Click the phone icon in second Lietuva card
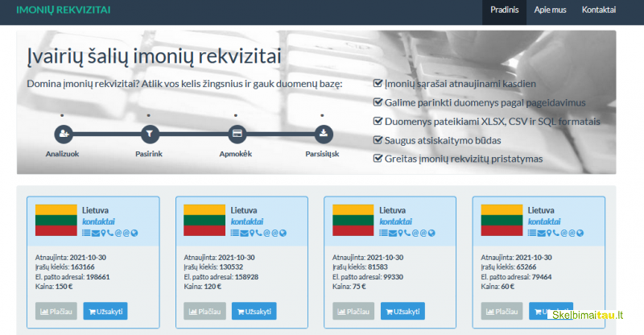 point(258,233)
